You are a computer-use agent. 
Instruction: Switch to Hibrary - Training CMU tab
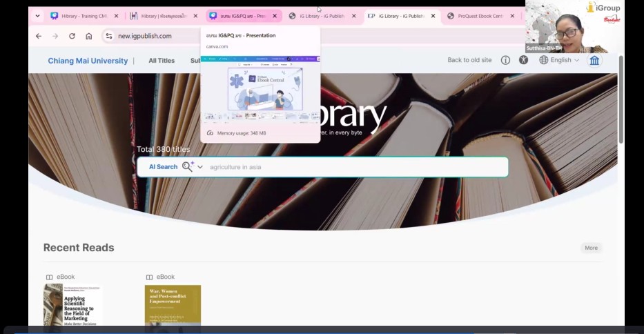pos(83,16)
